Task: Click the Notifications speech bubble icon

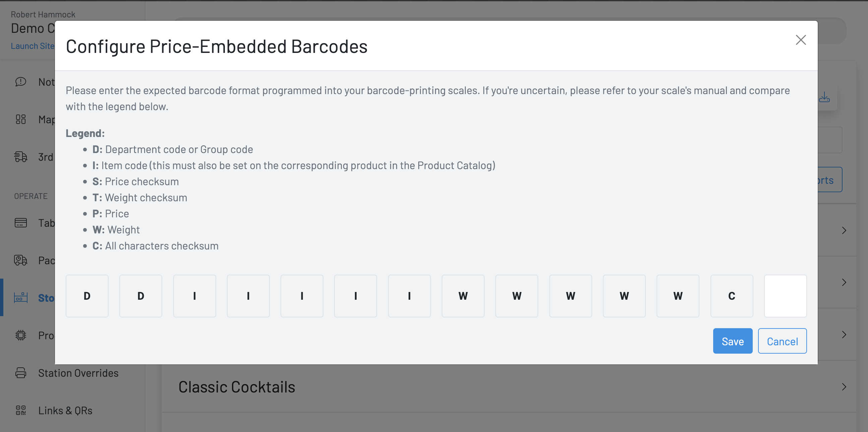Action: 20,82
